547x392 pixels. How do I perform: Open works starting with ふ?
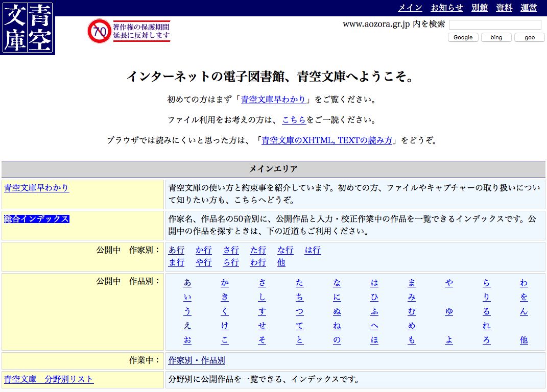374,311
